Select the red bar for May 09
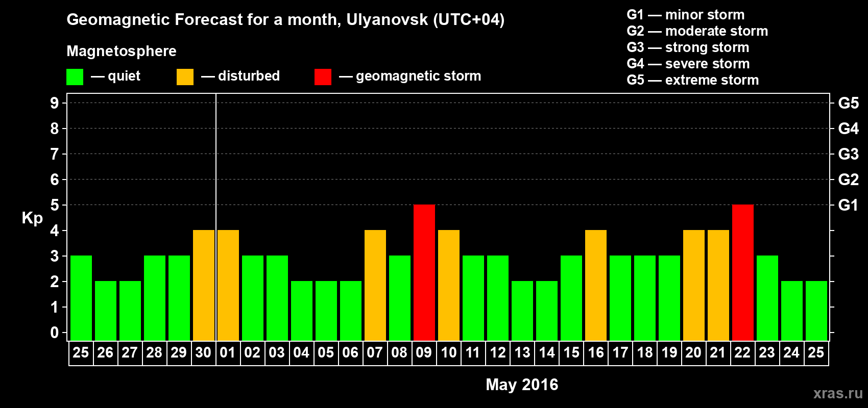The image size is (868, 408). click(424, 272)
